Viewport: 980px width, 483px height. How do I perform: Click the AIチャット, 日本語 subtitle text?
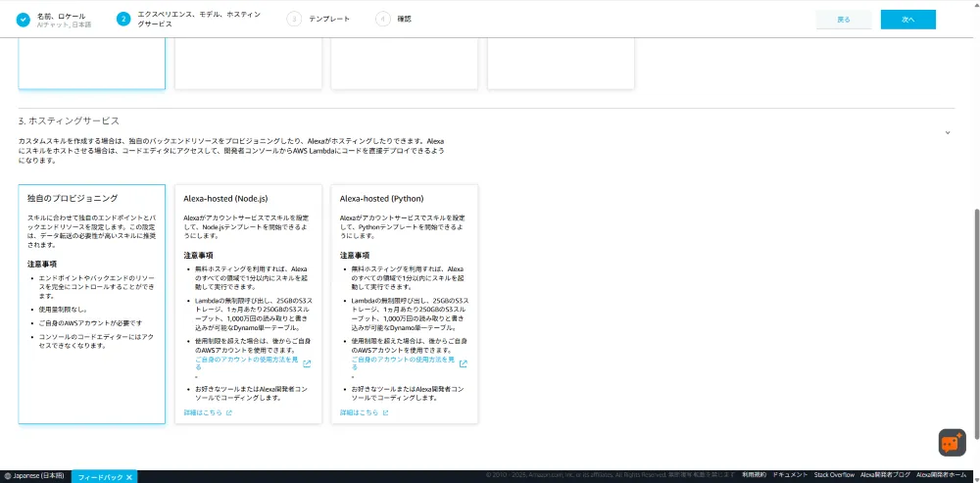point(64,24)
